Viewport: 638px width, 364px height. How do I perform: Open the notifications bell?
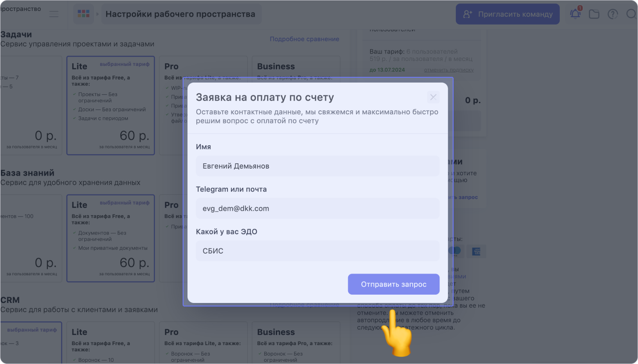tap(575, 14)
